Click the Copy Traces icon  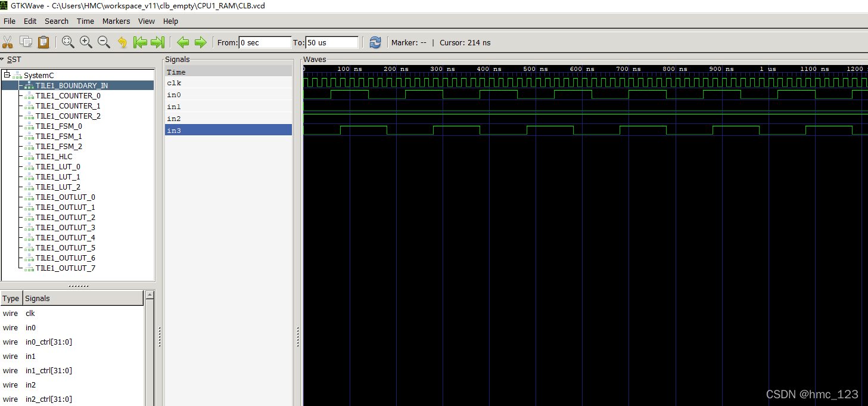(26, 42)
